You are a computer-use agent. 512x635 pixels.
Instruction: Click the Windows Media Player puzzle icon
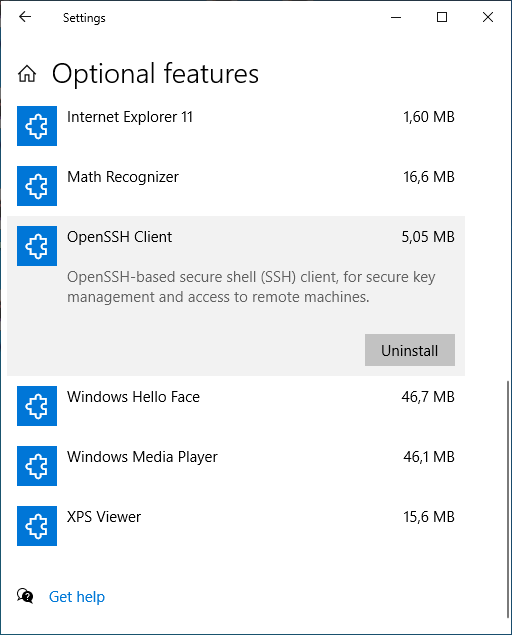pyautogui.click(x=37, y=466)
